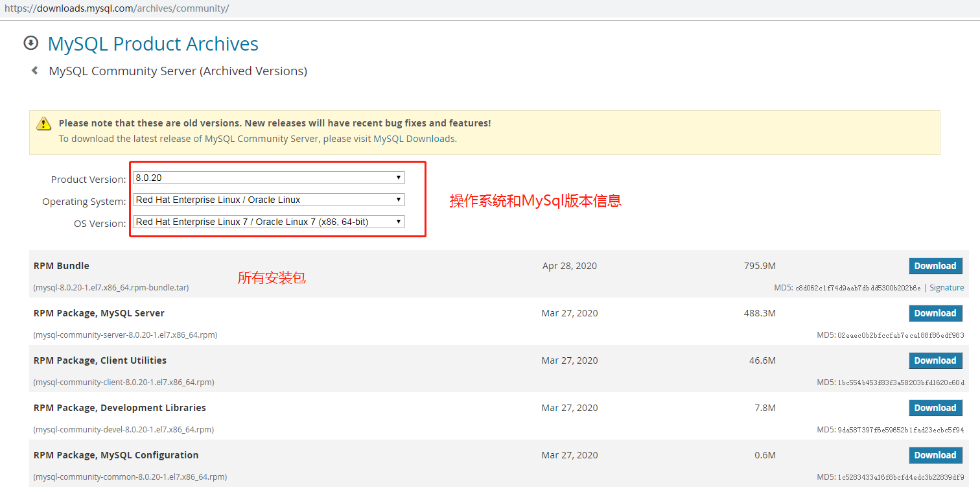Image resolution: width=980 pixels, height=494 pixels.
Task: Open the Operating System dropdown
Action: click(x=269, y=200)
